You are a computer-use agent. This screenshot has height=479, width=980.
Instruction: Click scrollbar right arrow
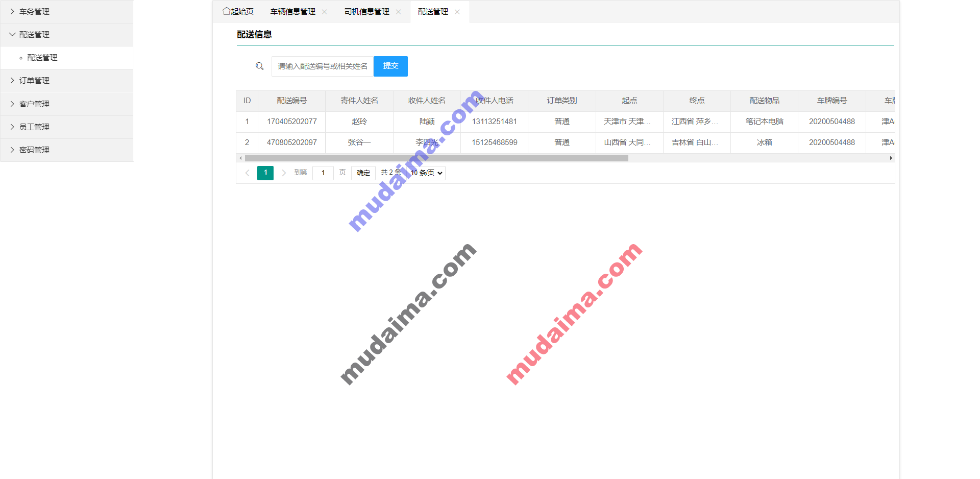(891, 158)
